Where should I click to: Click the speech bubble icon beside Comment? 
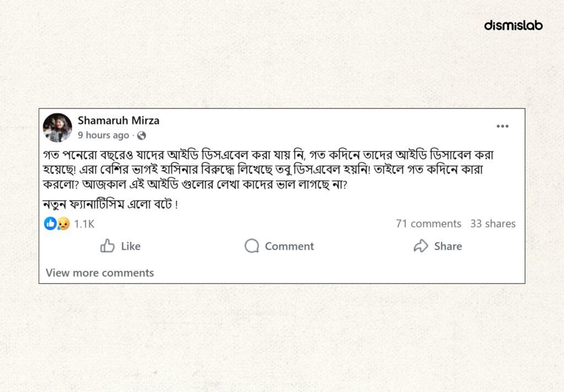tap(252, 246)
